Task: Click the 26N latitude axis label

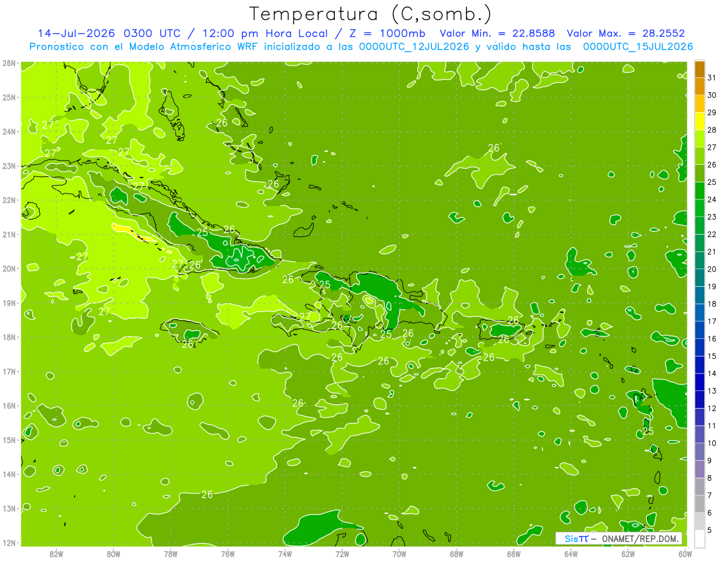Action: [x=9, y=63]
